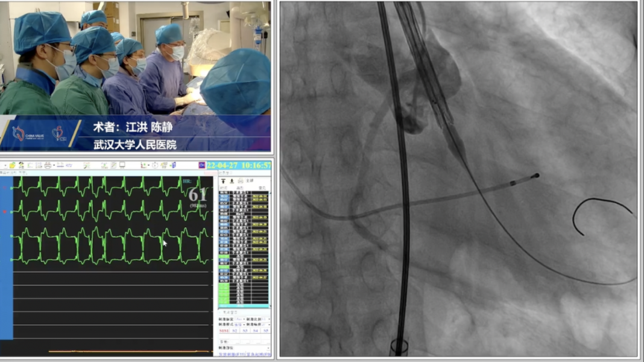Click the print icon in event list panel
Viewport: 644px width, 362px height.
point(240,180)
